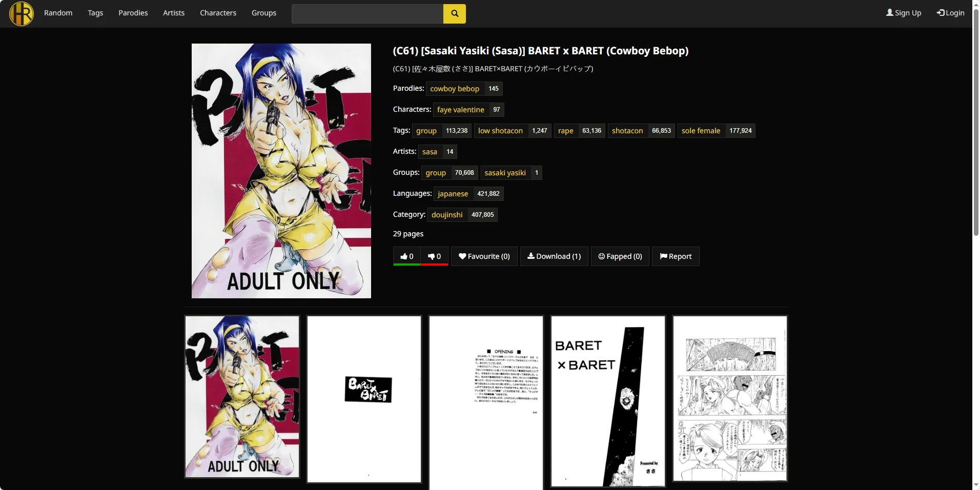Focus the search input field
The height and width of the screenshot is (490, 980).
(367, 14)
